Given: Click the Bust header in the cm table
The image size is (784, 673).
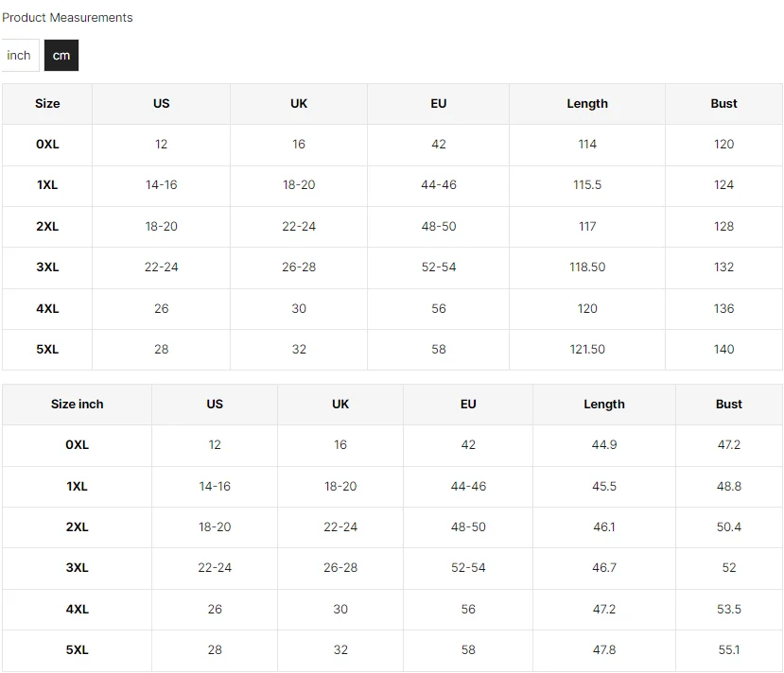Looking at the screenshot, I should [723, 103].
